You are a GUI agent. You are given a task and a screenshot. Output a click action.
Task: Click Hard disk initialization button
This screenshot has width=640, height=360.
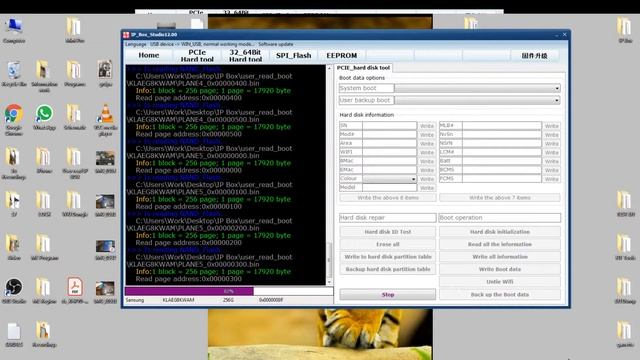click(500, 232)
